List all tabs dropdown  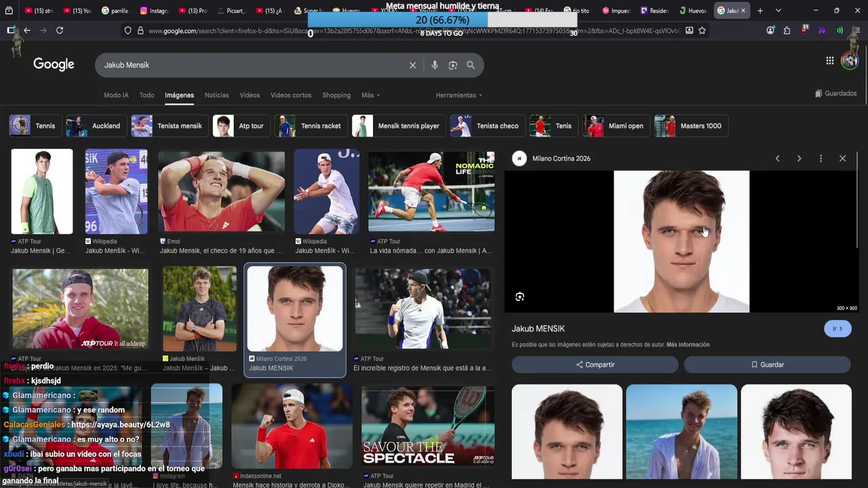point(778,11)
